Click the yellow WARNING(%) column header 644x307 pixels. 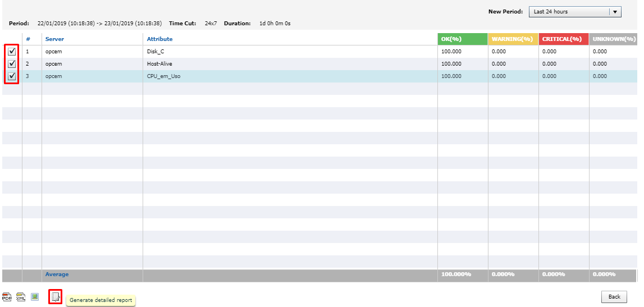tap(511, 39)
